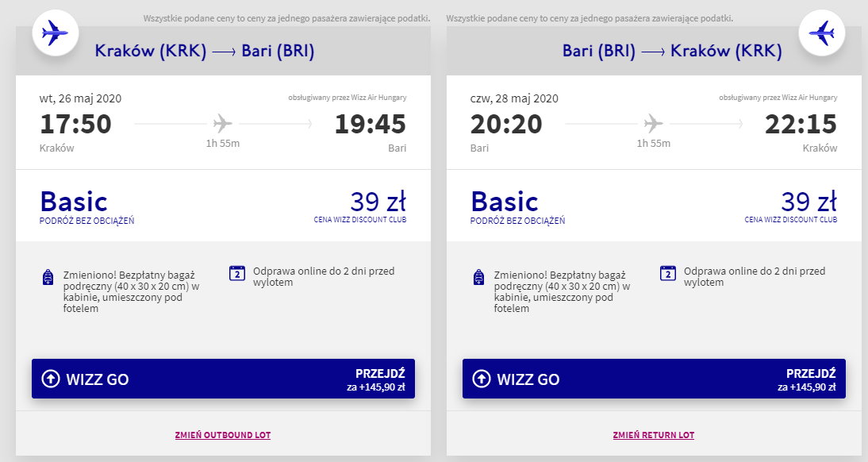
Task: Select the return Basic fare title
Action: (505, 202)
